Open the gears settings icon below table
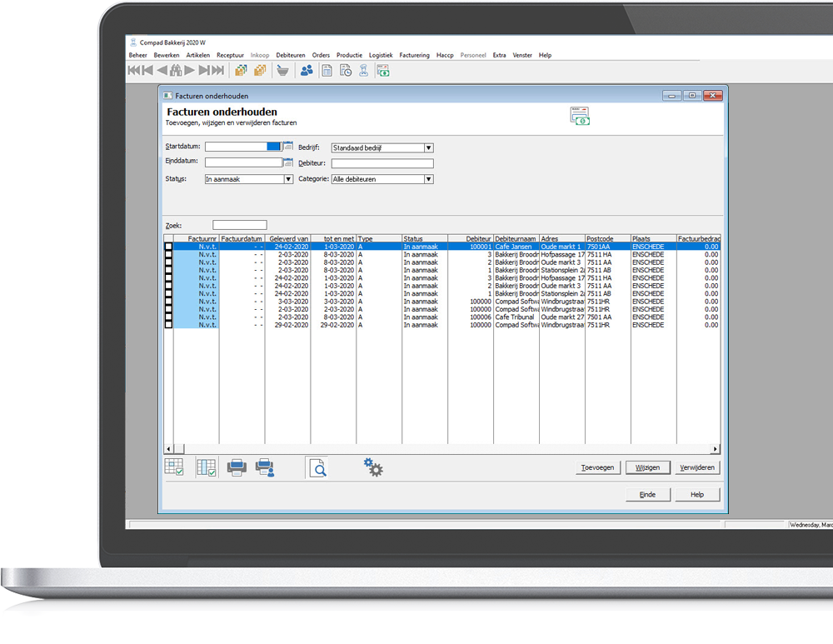 point(373,467)
